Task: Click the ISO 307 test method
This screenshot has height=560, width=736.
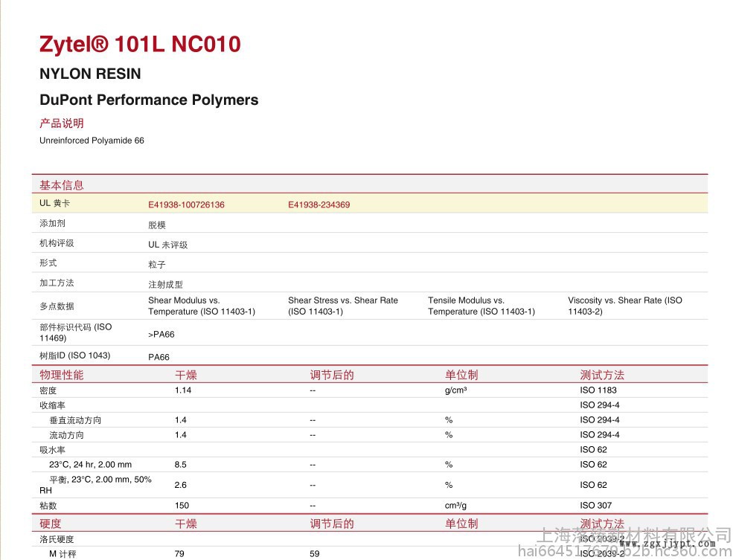Action: click(x=596, y=506)
